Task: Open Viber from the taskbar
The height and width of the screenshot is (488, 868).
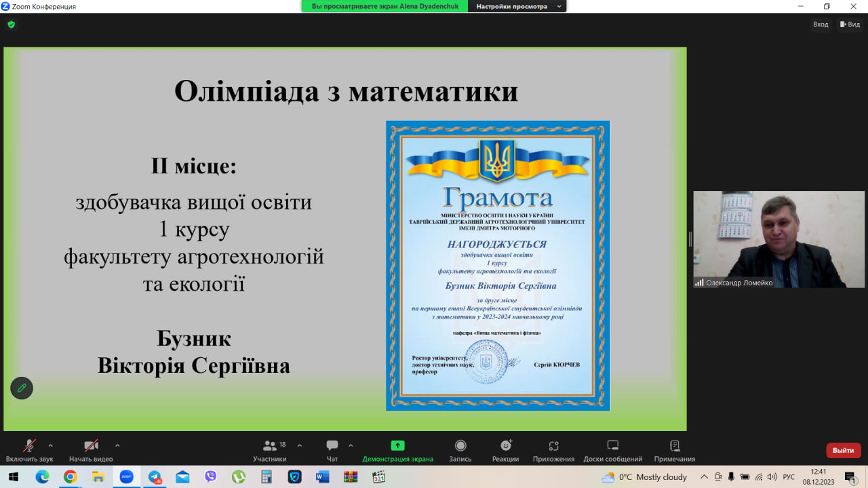Action: (210, 476)
